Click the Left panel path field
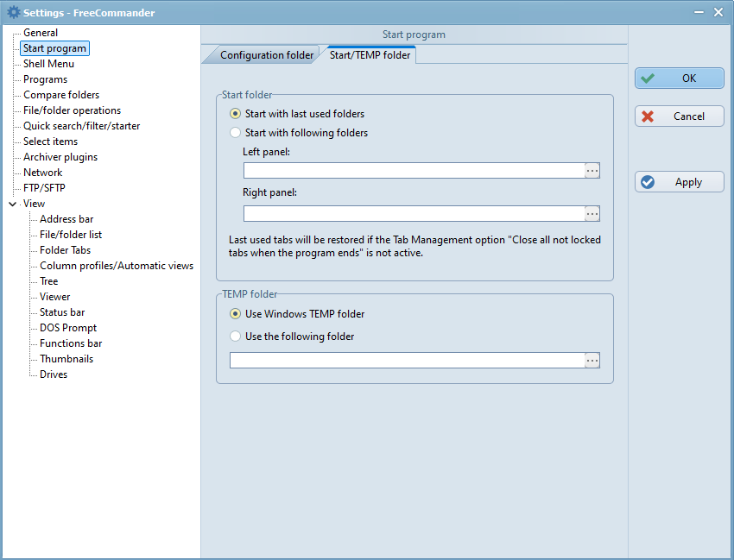The height and width of the screenshot is (560, 734). (414, 171)
